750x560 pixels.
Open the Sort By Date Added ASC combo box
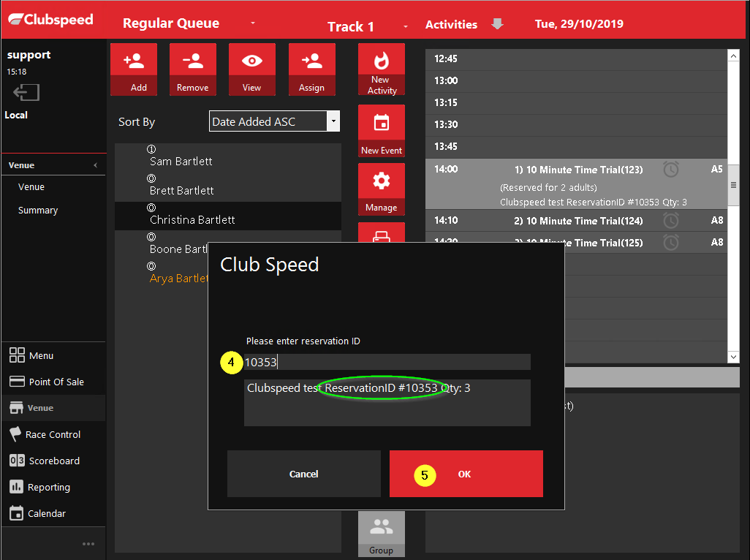point(275,121)
